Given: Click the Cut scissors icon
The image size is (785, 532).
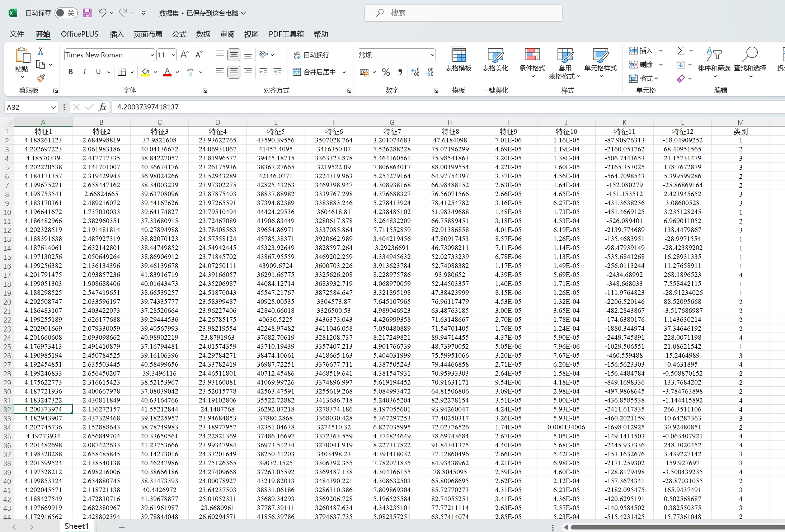Looking at the screenshot, I should (41, 51).
